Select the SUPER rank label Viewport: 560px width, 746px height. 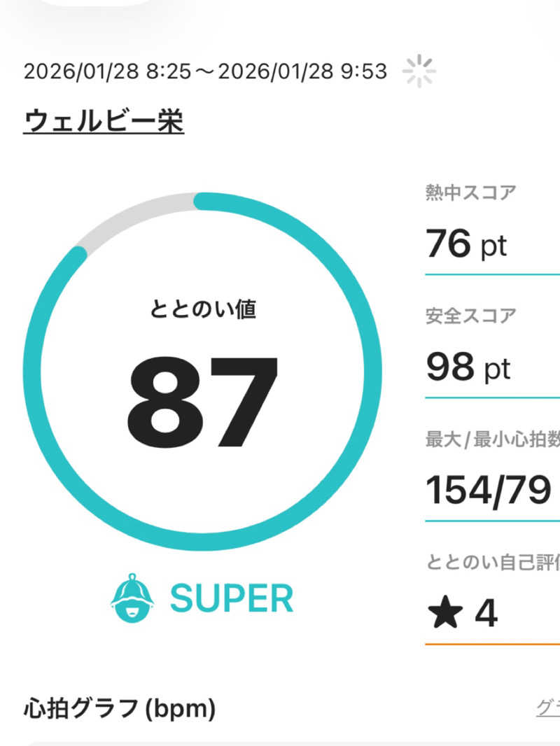232,599
